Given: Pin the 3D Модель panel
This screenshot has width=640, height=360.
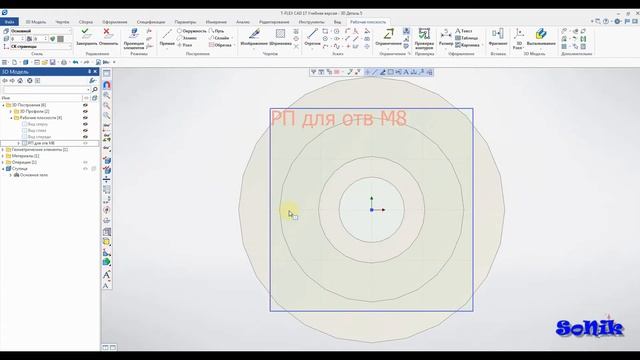Looking at the screenshot, I should point(89,72).
